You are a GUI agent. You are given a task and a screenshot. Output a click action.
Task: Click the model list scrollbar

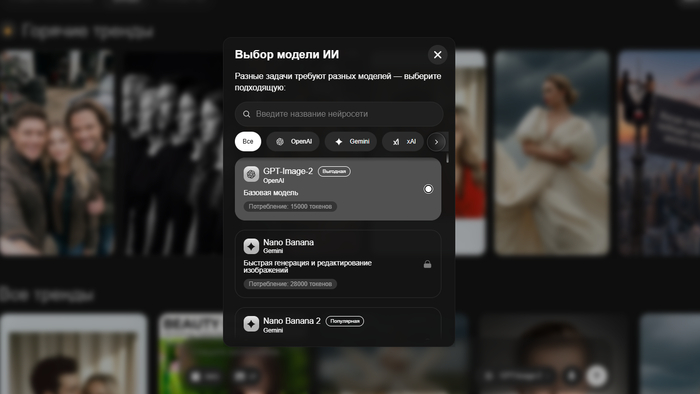coord(447,158)
